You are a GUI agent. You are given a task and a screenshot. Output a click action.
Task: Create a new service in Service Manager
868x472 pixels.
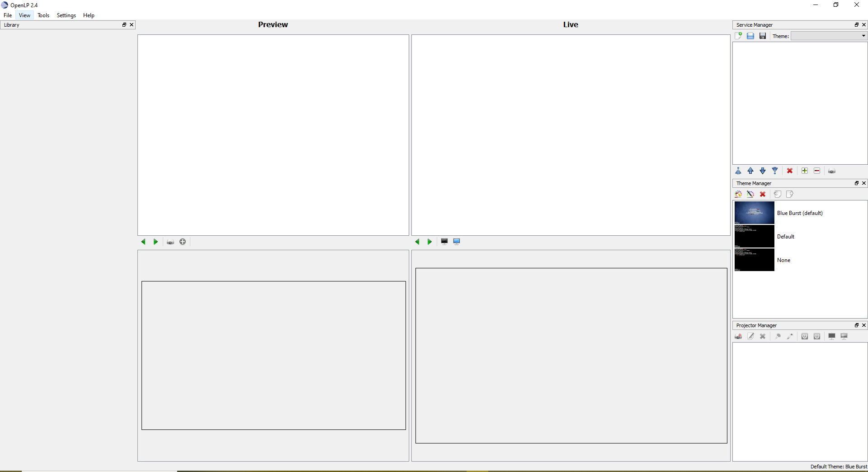tap(738, 36)
